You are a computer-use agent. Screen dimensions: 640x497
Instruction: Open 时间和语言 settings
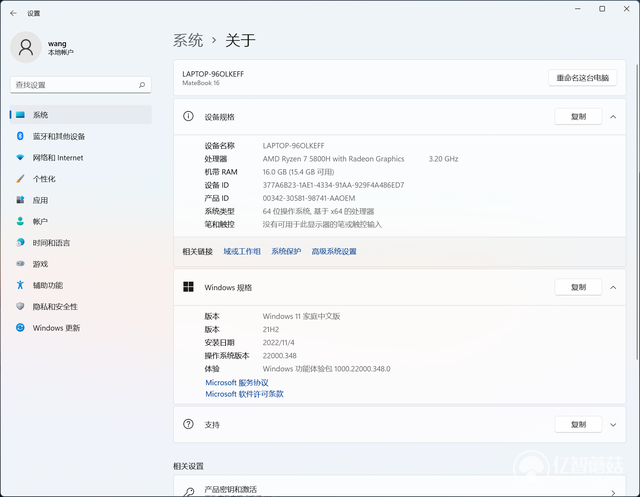tap(80, 243)
